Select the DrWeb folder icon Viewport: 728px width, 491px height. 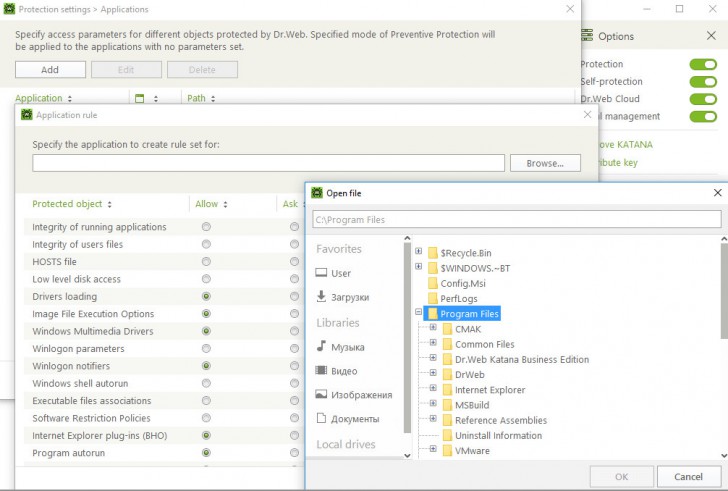tap(447, 375)
